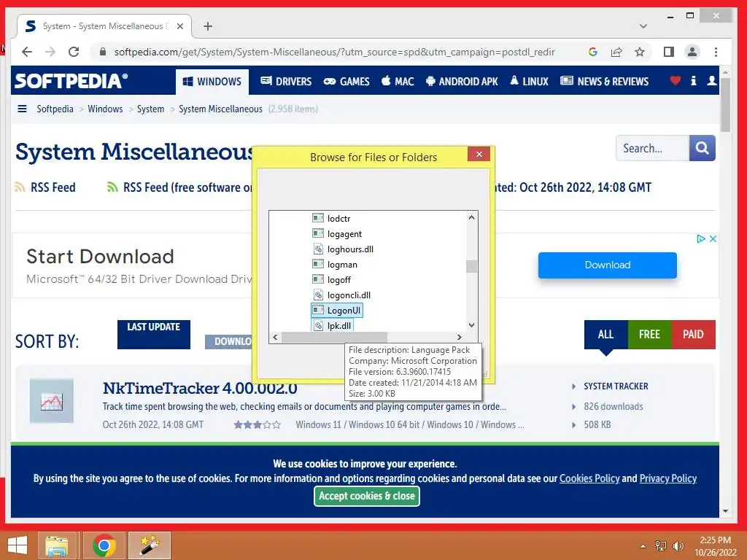Viewport: 747px width, 560px height.
Task: Open File Explorer from taskbar
Action: tap(57, 545)
